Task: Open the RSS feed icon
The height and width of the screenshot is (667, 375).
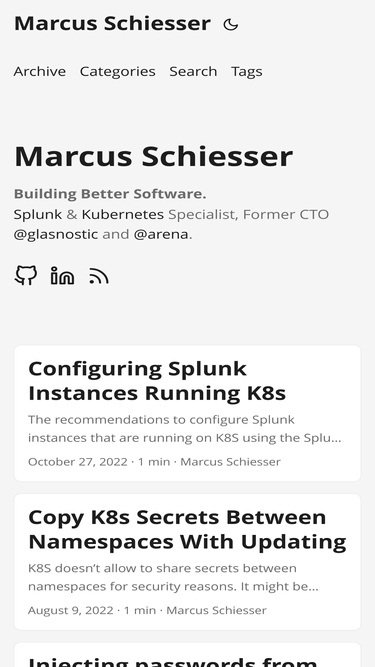Action: coord(99,276)
